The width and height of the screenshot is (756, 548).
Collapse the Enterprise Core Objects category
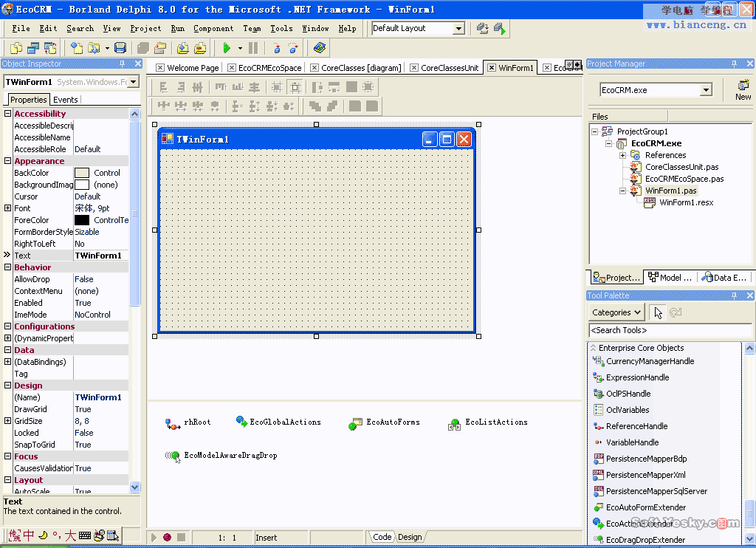click(594, 348)
